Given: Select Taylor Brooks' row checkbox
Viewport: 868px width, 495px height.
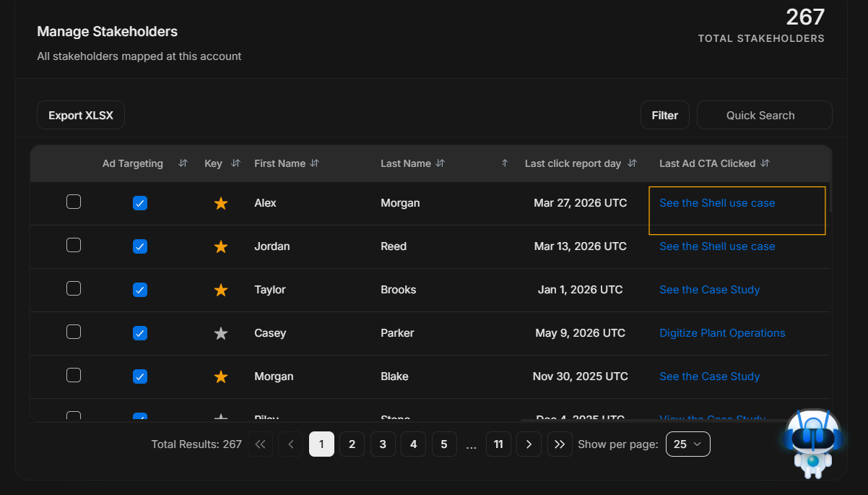Looking at the screenshot, I should coord(74,288).
